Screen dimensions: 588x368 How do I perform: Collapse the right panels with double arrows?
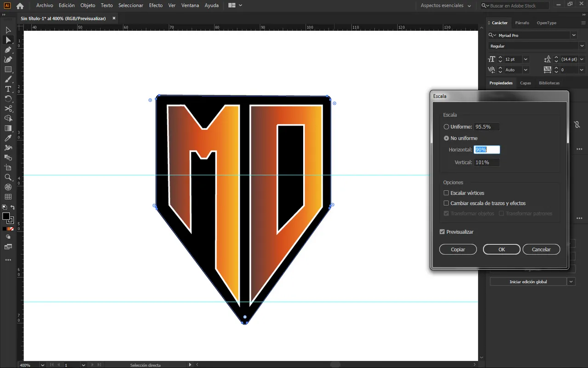(583, 15)
